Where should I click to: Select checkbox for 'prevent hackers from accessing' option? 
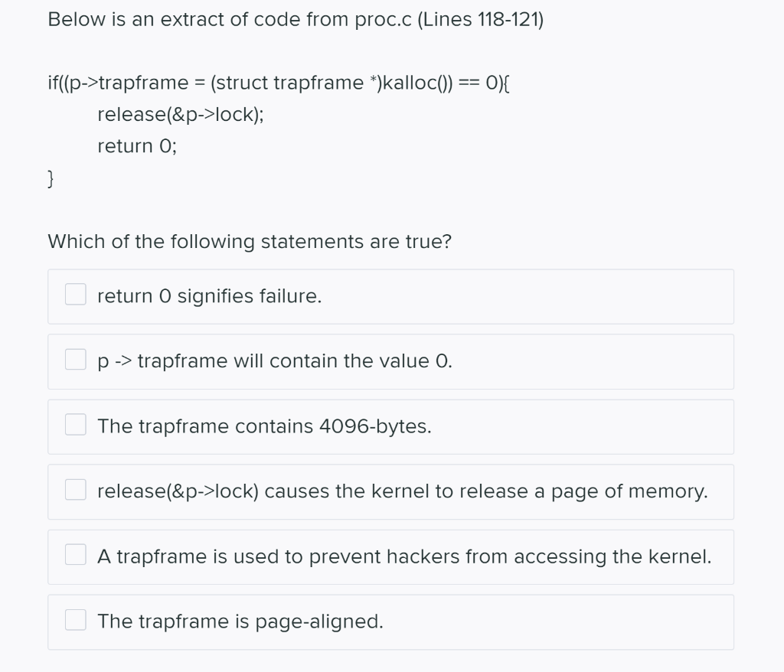coord(75,556)
